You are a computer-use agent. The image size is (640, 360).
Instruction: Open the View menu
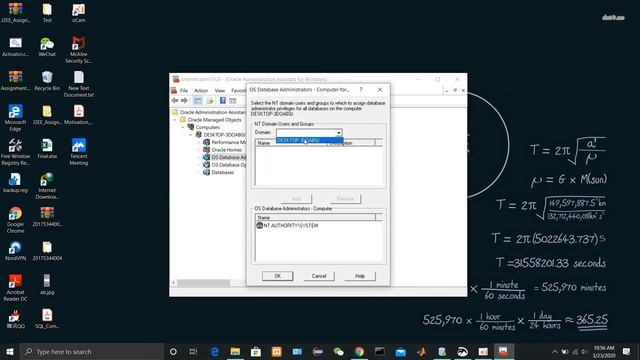coord(220,90)
